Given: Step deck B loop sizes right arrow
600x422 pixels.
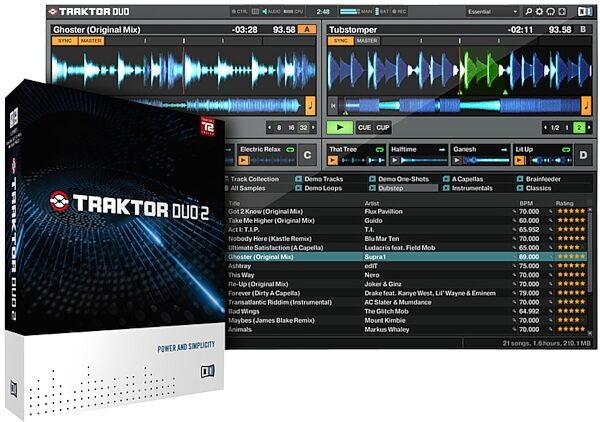Looking at the screenshot, I should (589, 127).
